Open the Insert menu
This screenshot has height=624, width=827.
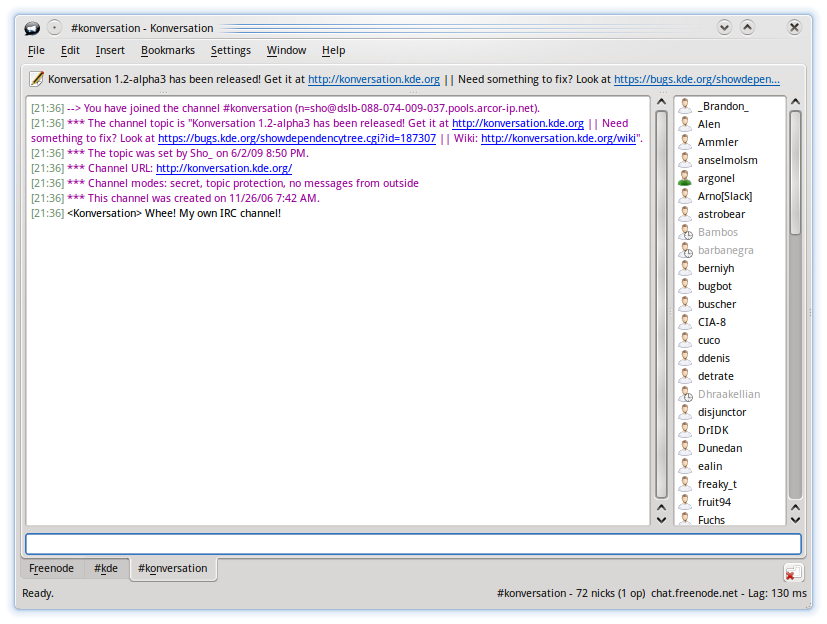pyautogui.click(x=110, y=50)
